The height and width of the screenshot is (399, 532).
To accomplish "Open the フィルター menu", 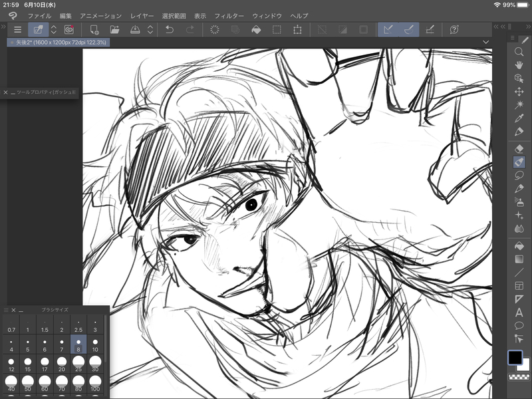I will pos(229,16).
